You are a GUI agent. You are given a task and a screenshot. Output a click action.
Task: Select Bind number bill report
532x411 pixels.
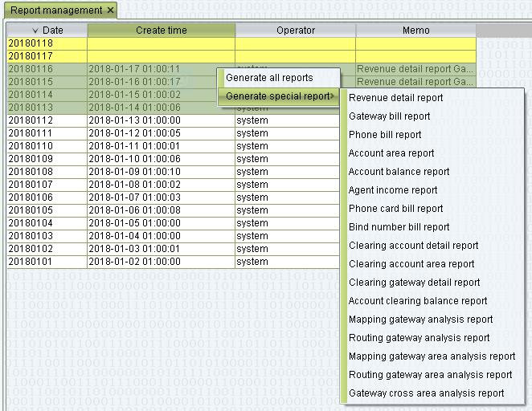[399, 227]
